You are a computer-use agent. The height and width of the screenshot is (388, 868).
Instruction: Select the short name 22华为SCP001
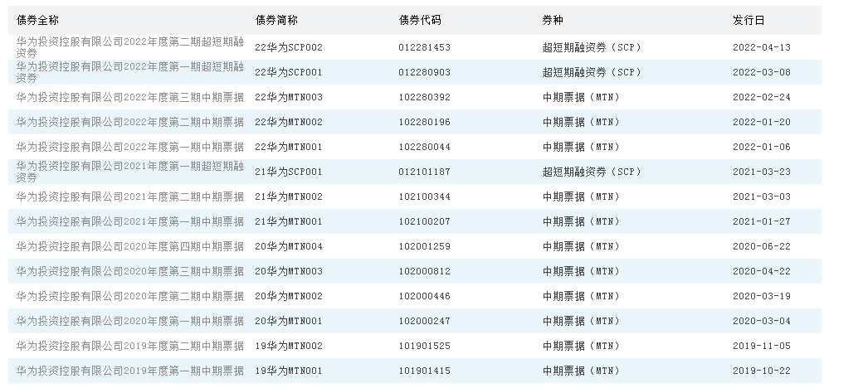click(x=288, y=72)
